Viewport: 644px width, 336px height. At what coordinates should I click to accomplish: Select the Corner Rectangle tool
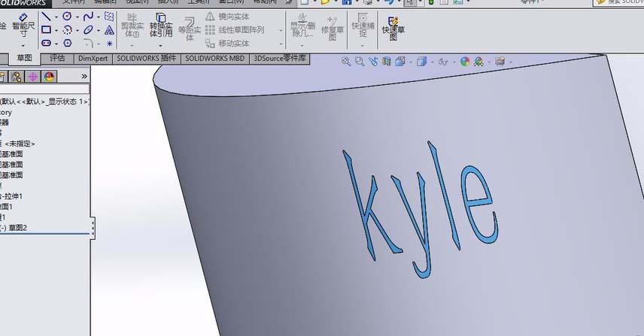pos(47,30)
